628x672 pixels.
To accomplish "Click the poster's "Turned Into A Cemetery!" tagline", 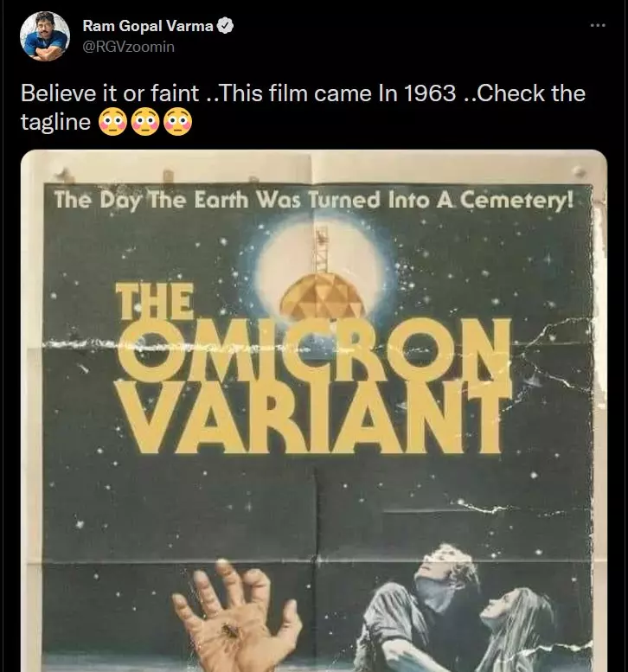I will click(x=441, y=200).
